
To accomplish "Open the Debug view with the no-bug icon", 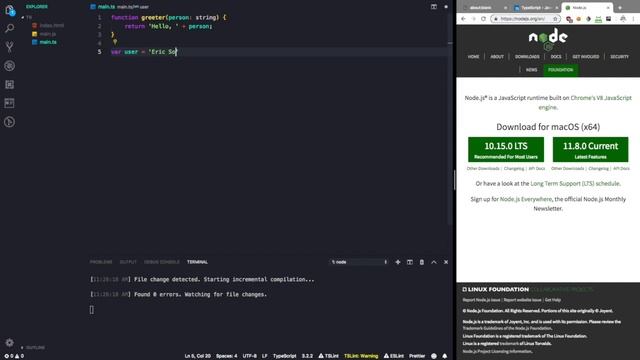I will (9, 66).
